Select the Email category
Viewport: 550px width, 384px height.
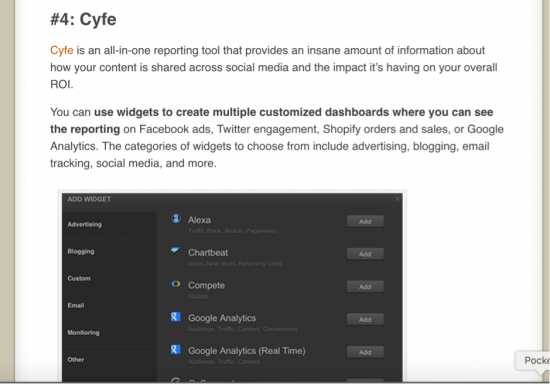pos(109,305)
